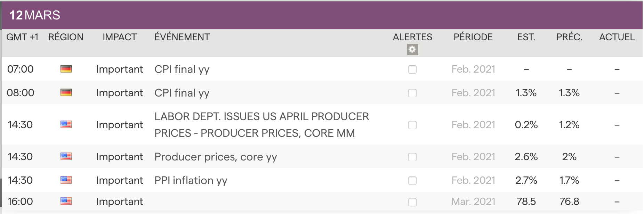Click the US flag beside PPI inflation yy
This screenshot has width=644, height=214.
coord(66,180)
